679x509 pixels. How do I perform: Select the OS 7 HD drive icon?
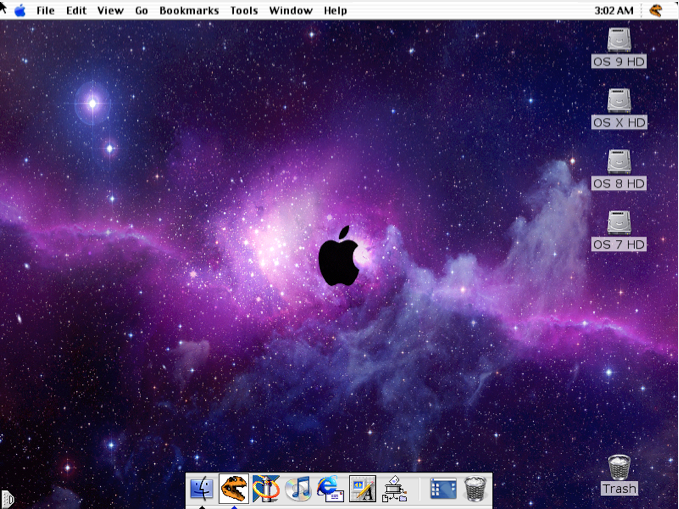pyautogui.click(x=619, y=223)
